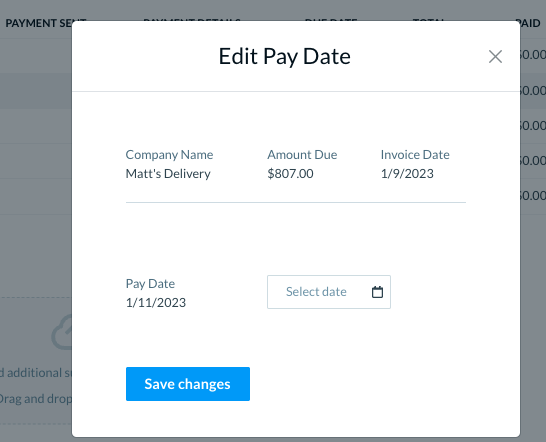Click the Company Name label
Screen dimensions: 546x442
pos(169,155)
